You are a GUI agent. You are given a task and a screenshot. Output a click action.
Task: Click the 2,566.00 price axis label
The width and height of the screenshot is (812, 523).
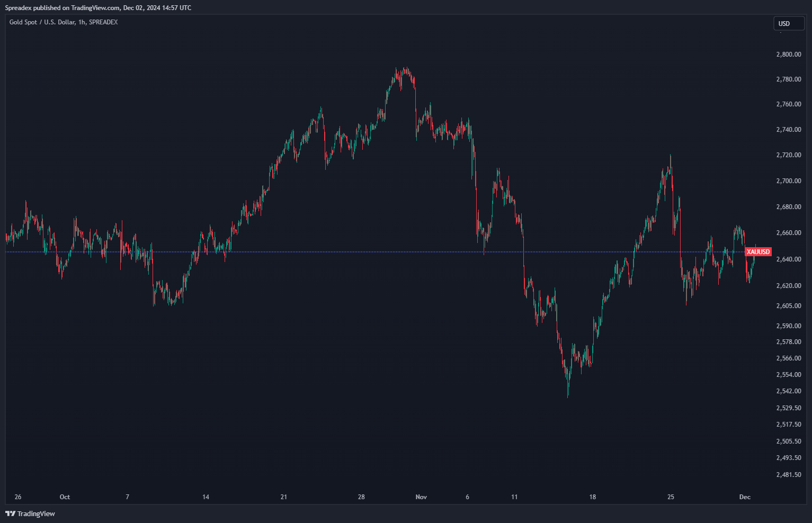[789, 358]
